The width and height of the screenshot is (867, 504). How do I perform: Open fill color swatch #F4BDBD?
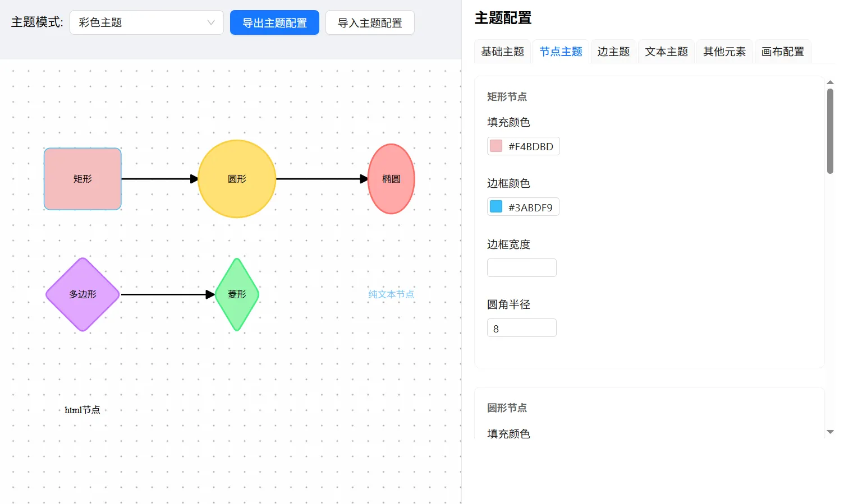tap(496, 146)
